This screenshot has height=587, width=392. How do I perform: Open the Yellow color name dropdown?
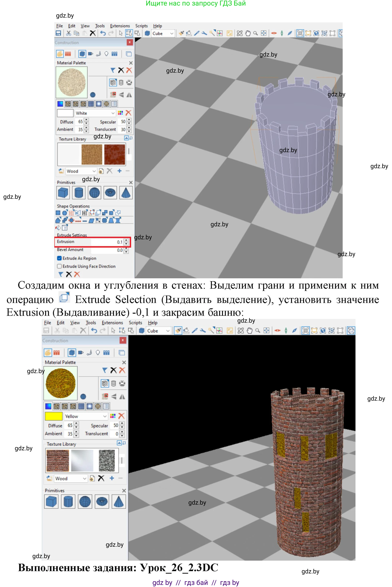(105, 416)
